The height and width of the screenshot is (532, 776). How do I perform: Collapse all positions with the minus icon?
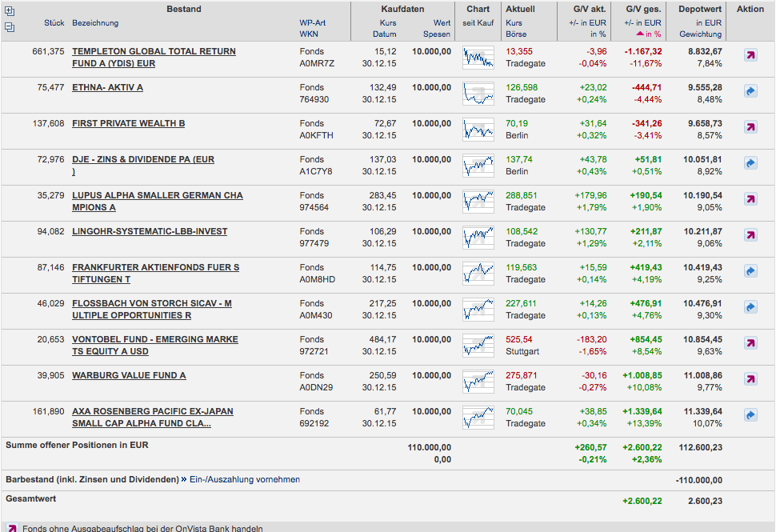[10, 26]
